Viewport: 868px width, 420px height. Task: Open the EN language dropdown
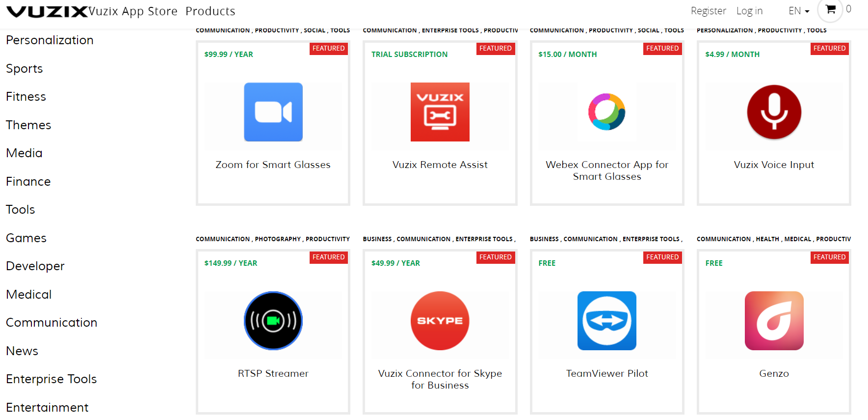pyautogui.click(x=799, y=11)
